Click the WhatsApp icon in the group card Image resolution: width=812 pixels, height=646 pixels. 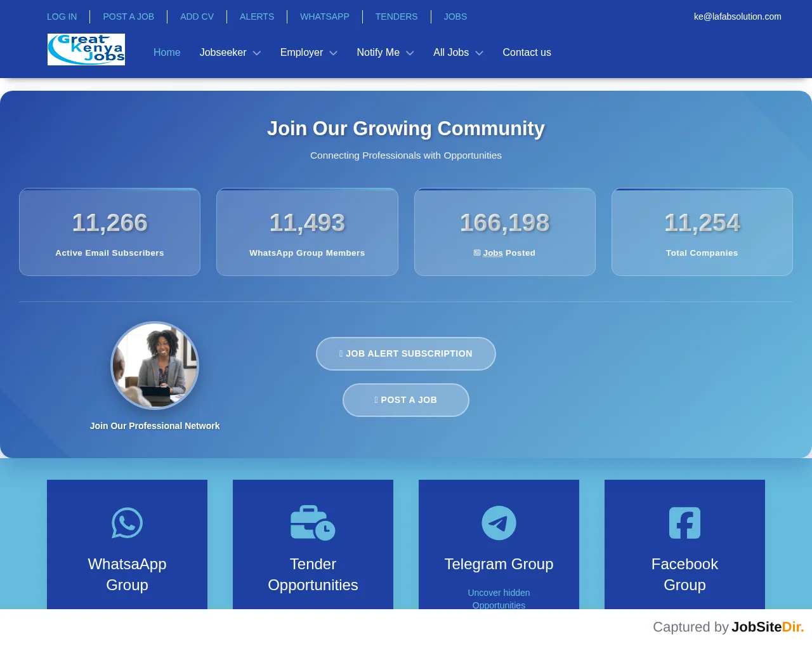[x=127, y=523]
